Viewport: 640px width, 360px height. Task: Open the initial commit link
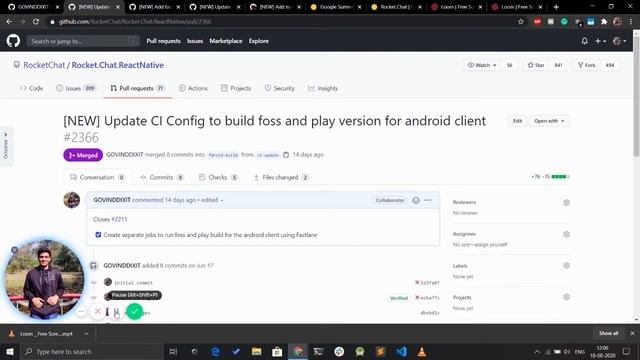[x=133, y=282]
